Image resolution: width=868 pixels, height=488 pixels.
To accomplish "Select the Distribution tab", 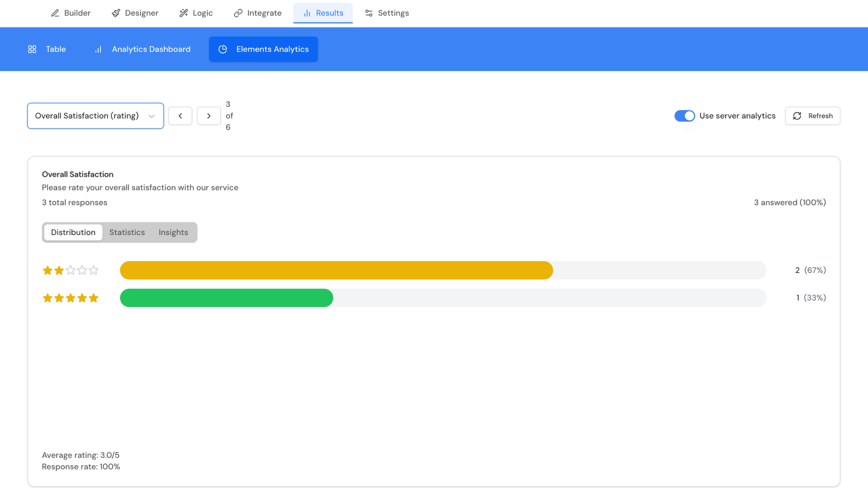I will click(x=73, y=232).
